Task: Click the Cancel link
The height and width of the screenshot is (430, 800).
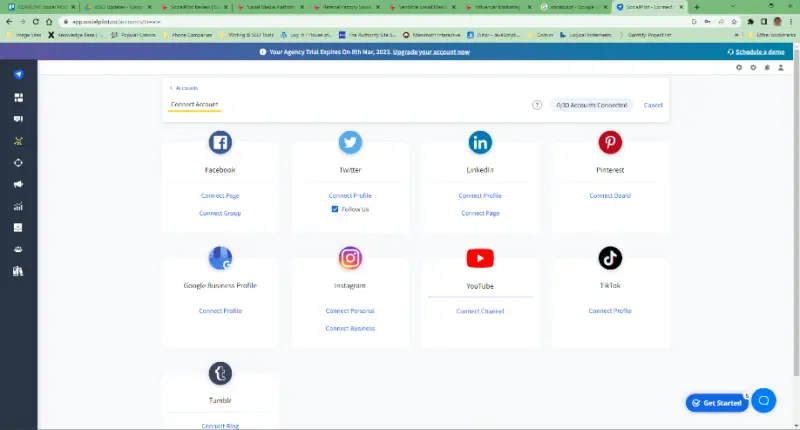Action: point(653,105)
